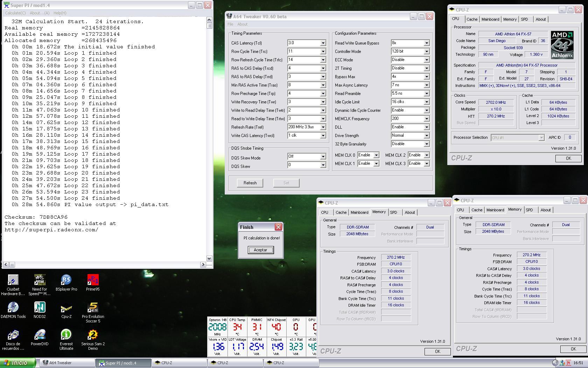The height and width of the screenshot is (368, 588).
Task: Click the Super PI horizontal scrollbar track
Action: coord(105,265)
